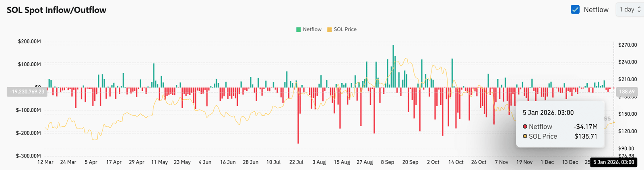Click the SOL Spot Inflow/Outflow title

point(57,10)
